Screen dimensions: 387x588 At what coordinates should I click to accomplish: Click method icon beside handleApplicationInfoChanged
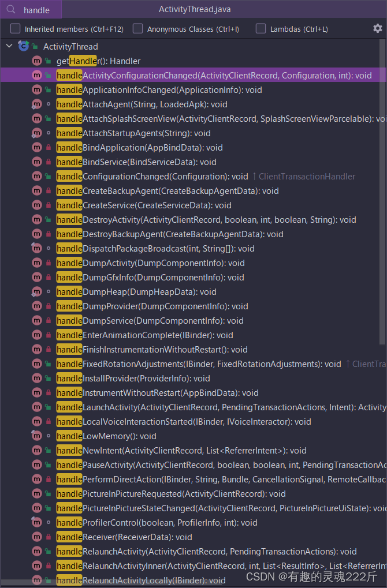click(x=37, y=89)
